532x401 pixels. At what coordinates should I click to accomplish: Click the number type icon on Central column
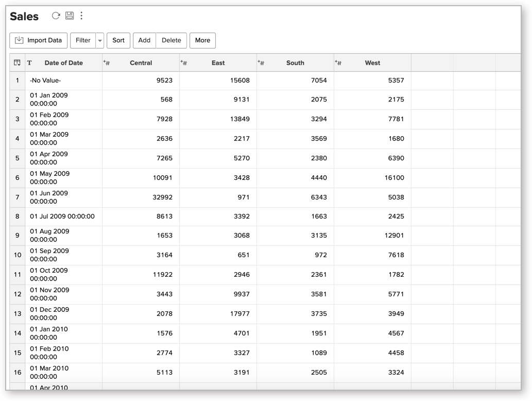[x=107, y=63]
